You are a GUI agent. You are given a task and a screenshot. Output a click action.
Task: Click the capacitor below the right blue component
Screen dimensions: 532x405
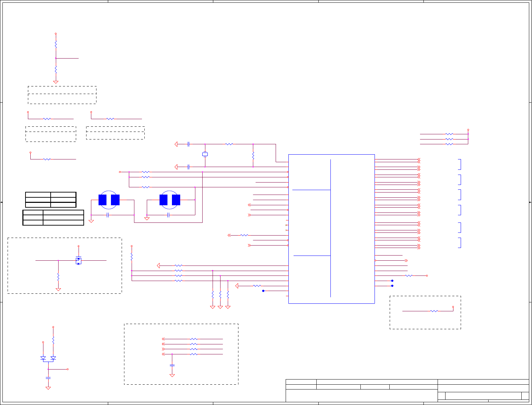(168, 215)
